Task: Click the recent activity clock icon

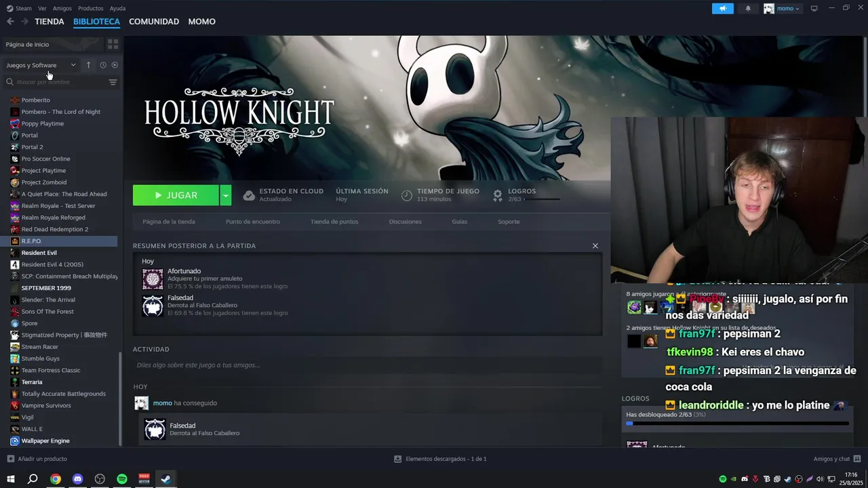Action: pyautogui.click(x=103, y=65)
